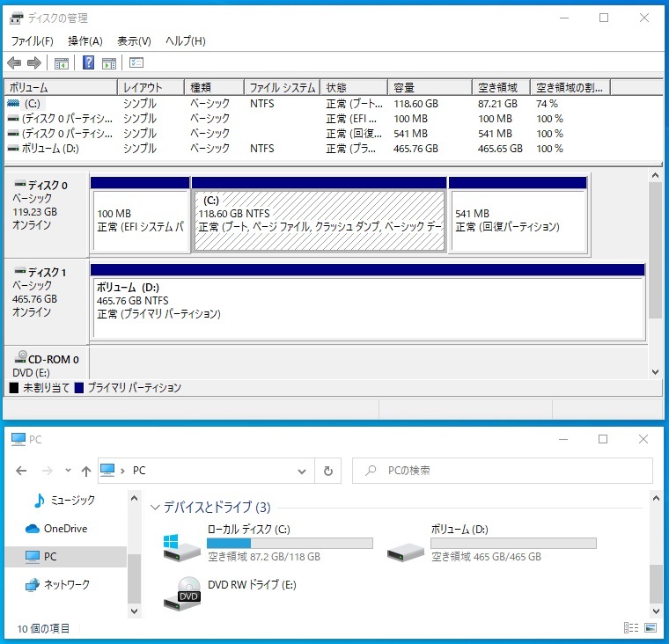669x644 pixels.
Task: Open the ファイル(F) menu
Action: coord(32,41)
